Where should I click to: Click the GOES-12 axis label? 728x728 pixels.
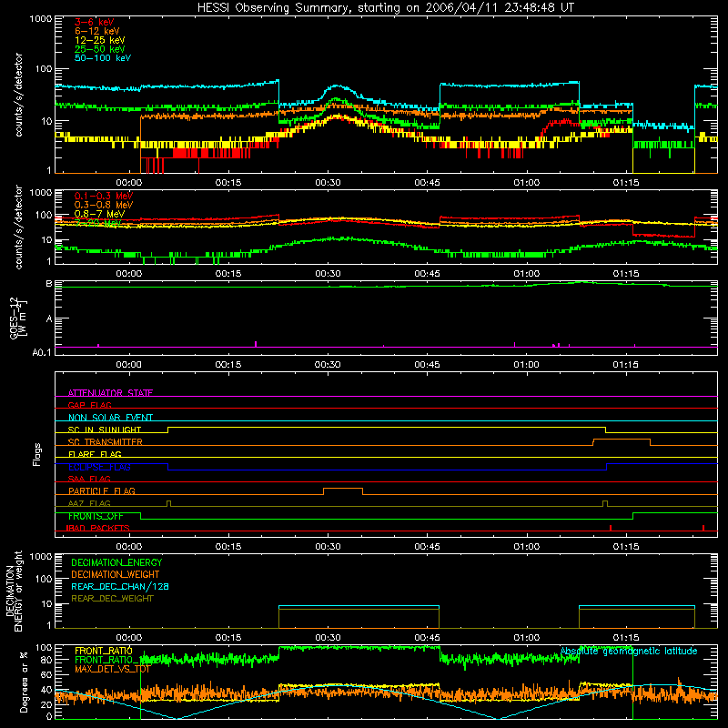[17, 318]
